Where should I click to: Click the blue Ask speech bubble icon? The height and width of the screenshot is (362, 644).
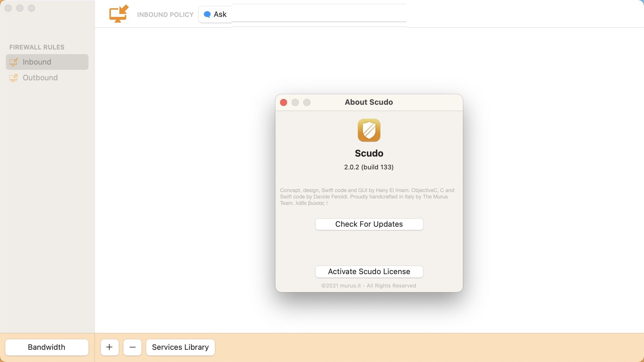207,14
